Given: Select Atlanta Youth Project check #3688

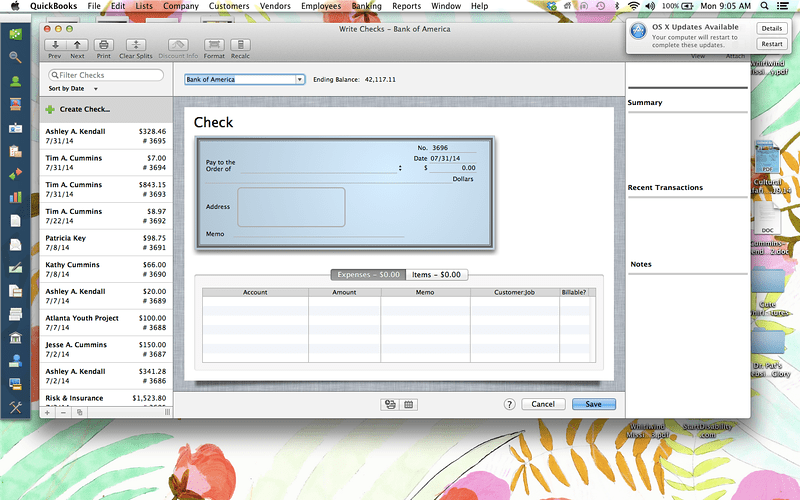Looking at the screenshot, I should 106,323.
